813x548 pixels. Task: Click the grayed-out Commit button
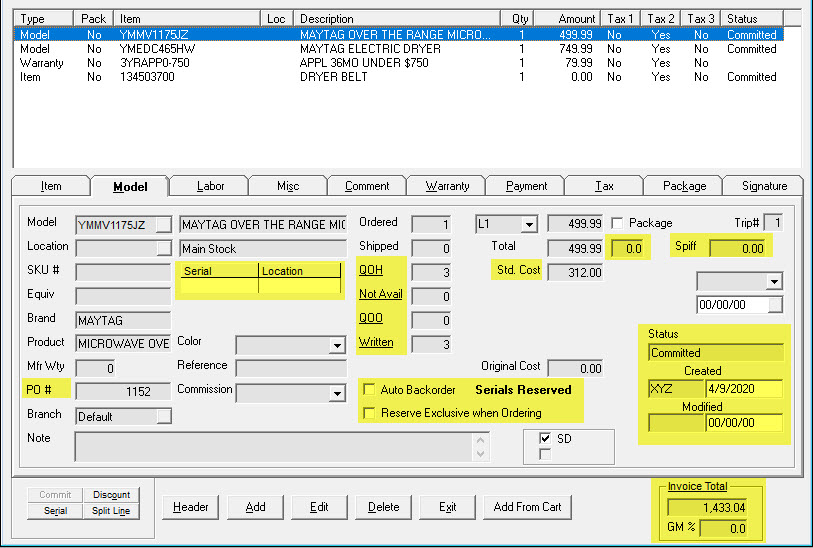click(x=55, y=495)
